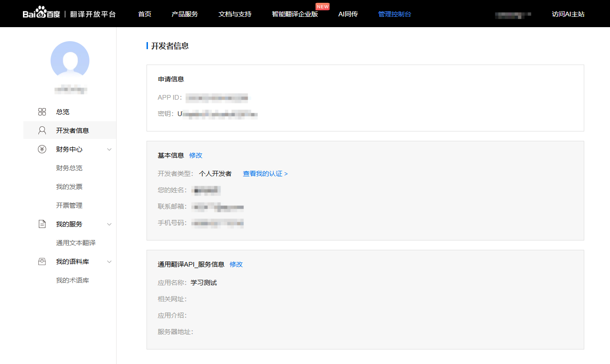Click the corpus library box icon

pyautogui.click(x=42, y=262)
